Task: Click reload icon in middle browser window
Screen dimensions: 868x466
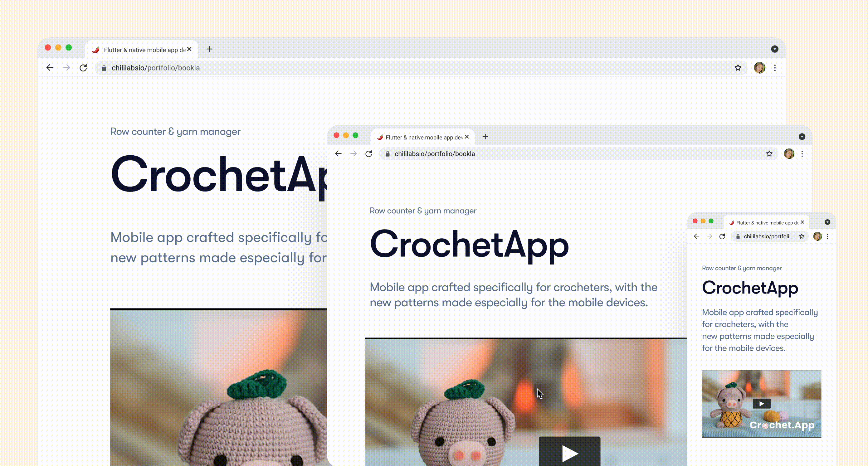Action: (x=368, y=154)
